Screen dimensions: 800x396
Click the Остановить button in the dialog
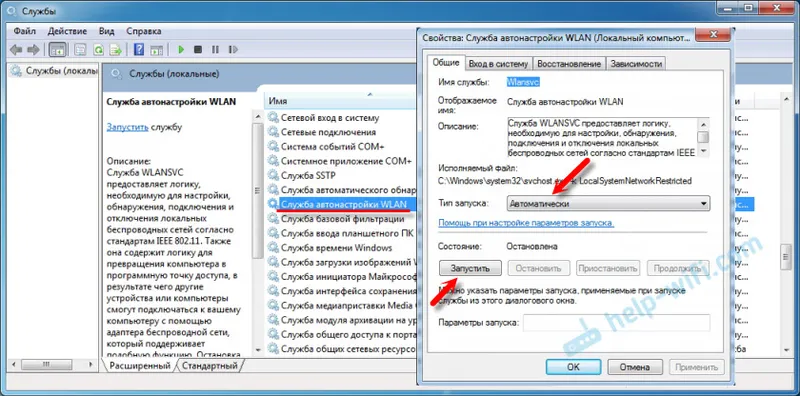point(538,267)
